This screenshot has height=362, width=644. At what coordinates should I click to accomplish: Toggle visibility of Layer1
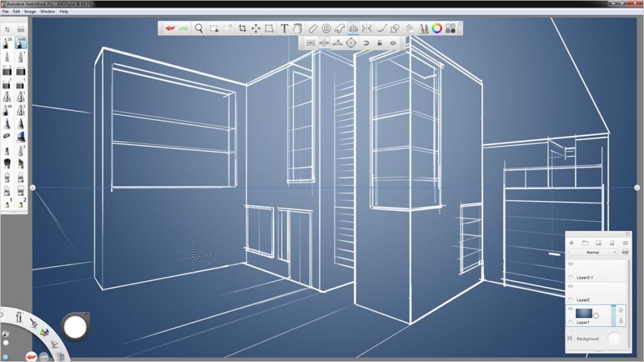click(570, 309)
